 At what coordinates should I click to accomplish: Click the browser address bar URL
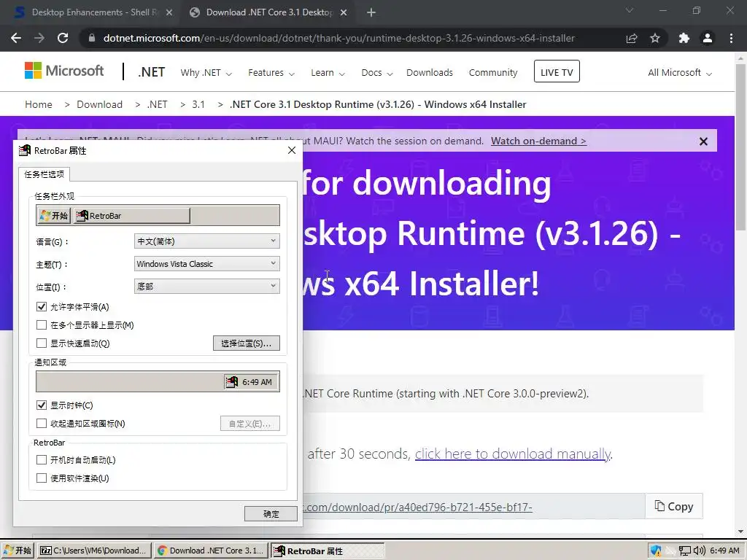pos(339,38)
